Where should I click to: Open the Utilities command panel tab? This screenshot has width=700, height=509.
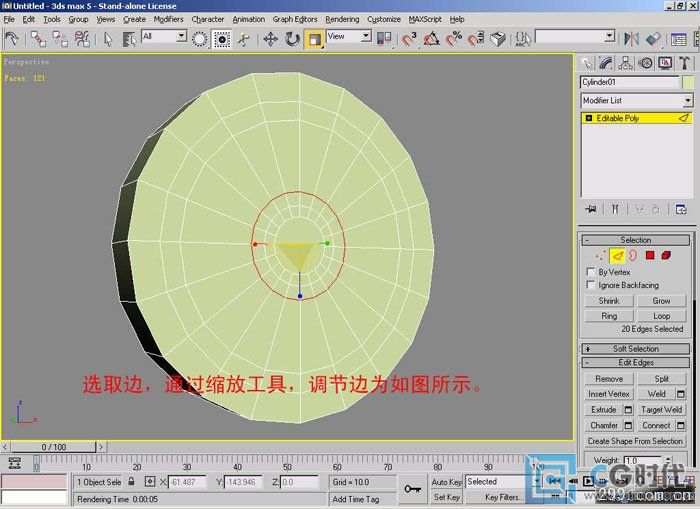point(684,63)
